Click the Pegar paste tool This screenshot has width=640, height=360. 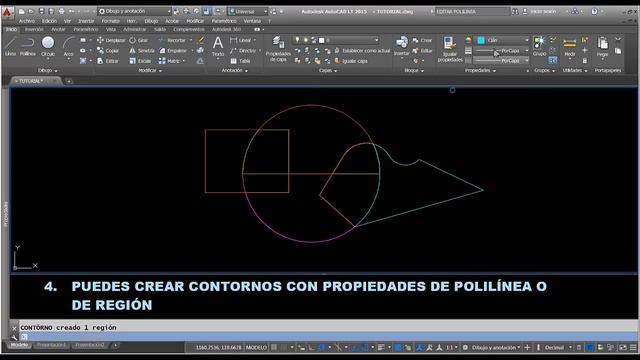602,47
